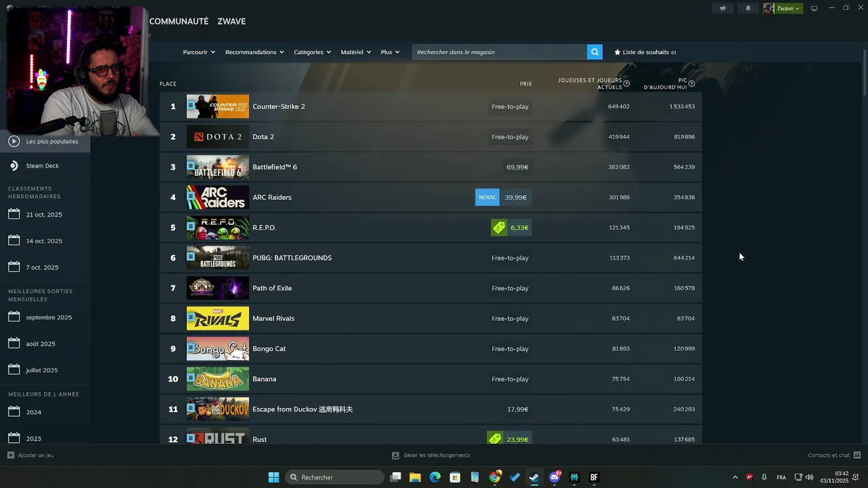Screen dimensions: 868x488
Task: Open File Explorer from the taskbar
Action: pyautogui.click(x=415, y=477)
